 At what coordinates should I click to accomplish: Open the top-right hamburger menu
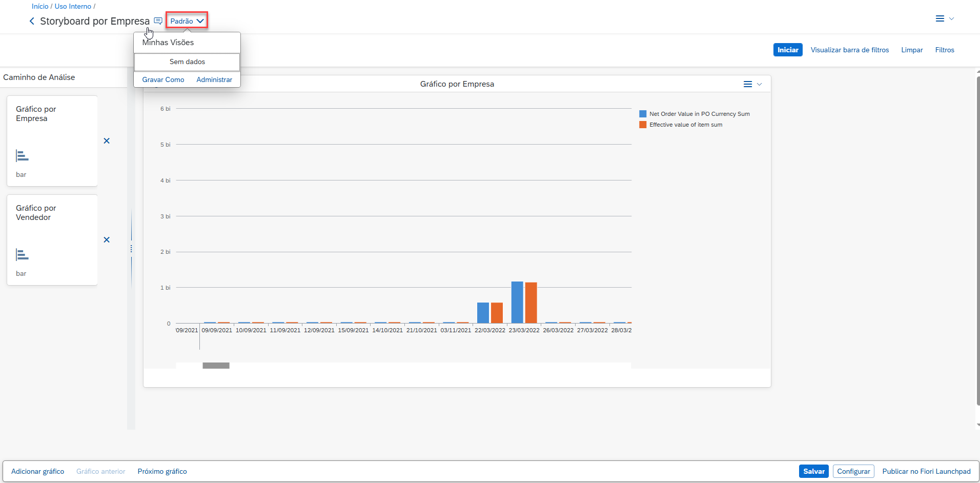pyautogui.click(x=940, y=18)
